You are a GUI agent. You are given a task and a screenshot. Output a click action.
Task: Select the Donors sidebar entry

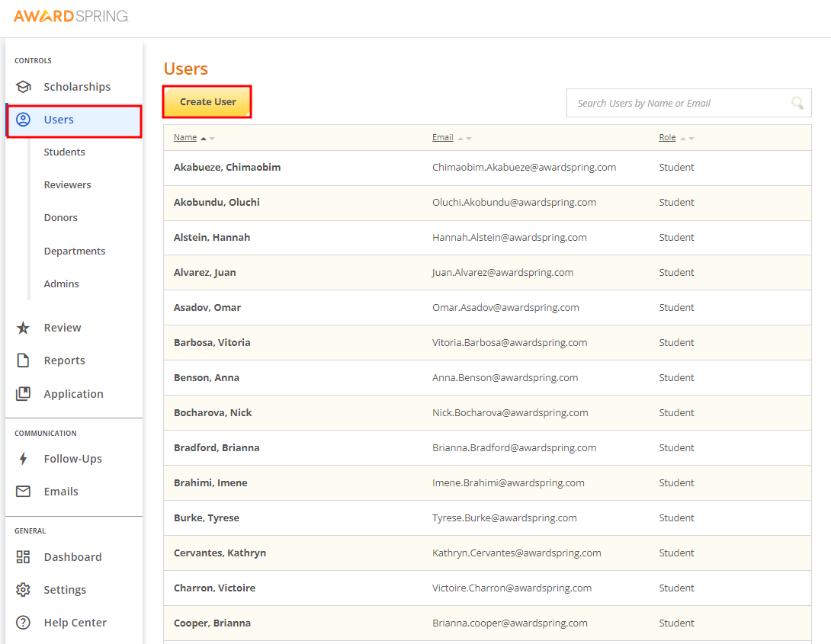click(60, 217)
